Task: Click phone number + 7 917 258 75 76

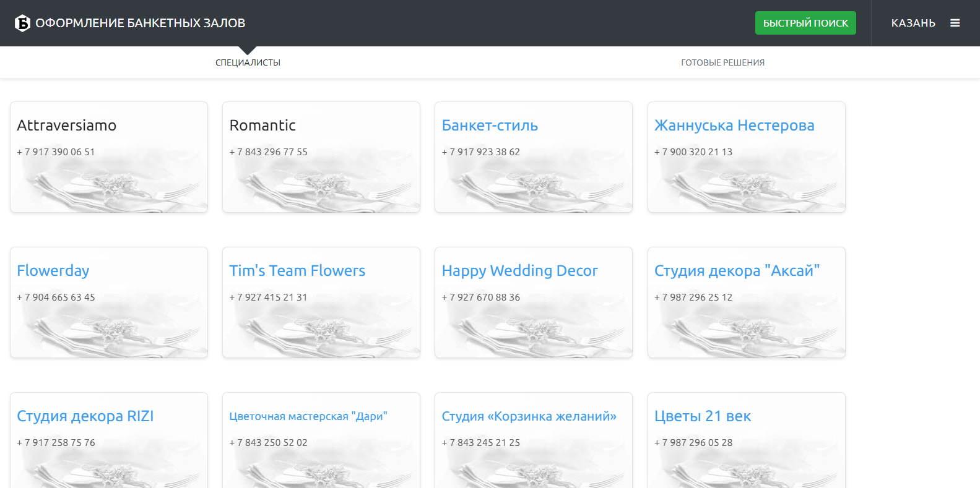Action: coord(56,443)
